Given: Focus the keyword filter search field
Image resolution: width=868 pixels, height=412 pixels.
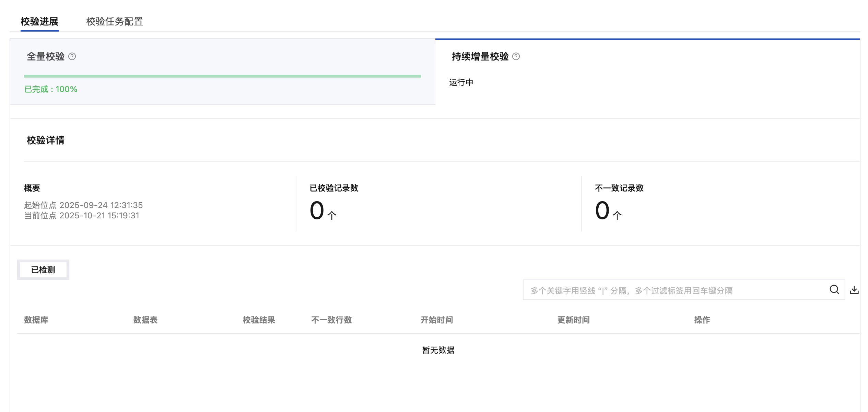Looking at the screenshot, I should coord(672,290).
